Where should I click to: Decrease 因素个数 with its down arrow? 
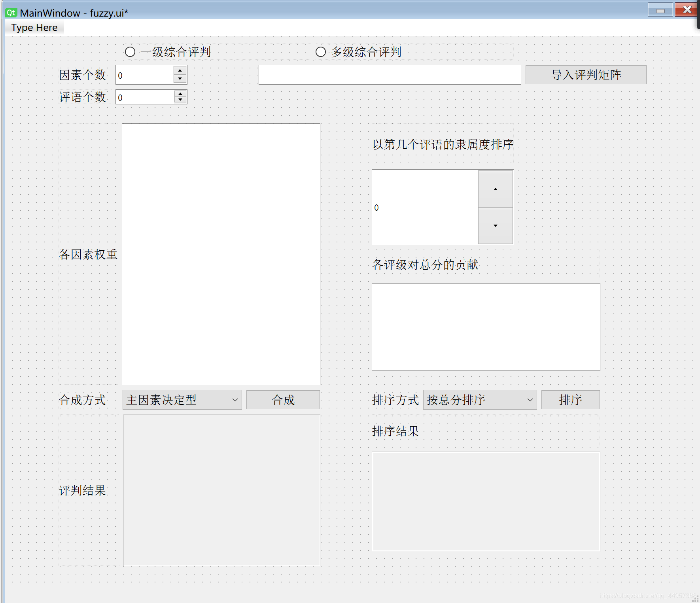click(180, 79)
